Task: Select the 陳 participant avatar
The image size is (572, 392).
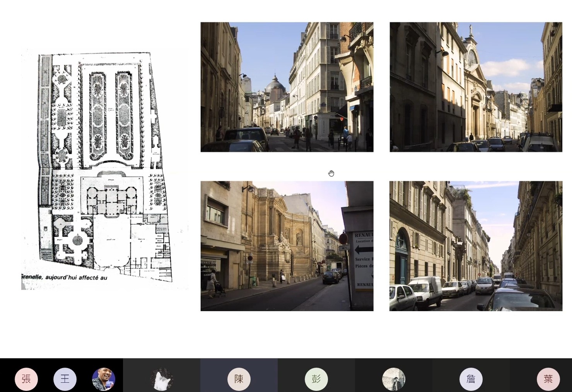Action: [239, 379]
